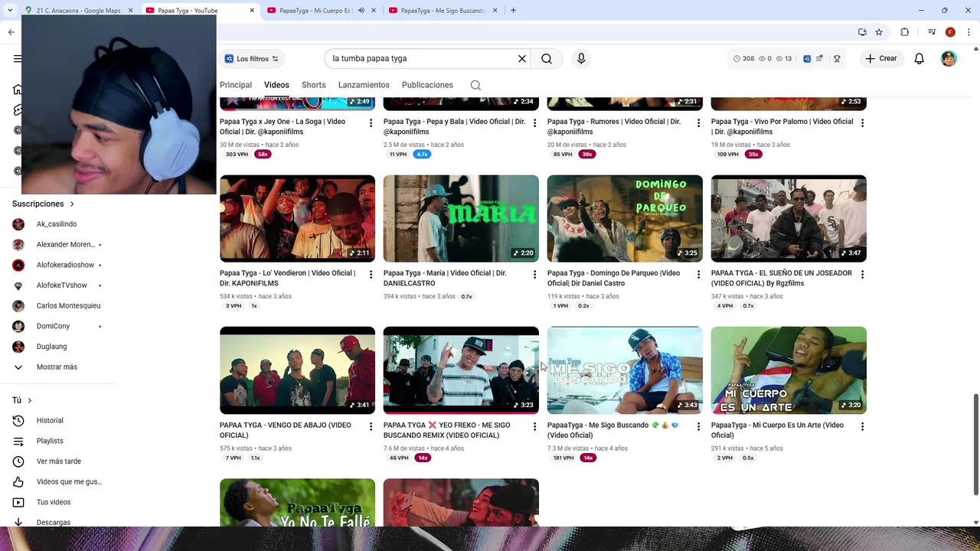Open options menu for Vengo De Abajo video
This screenshot has width=980, height=551.
coord(371,427)
